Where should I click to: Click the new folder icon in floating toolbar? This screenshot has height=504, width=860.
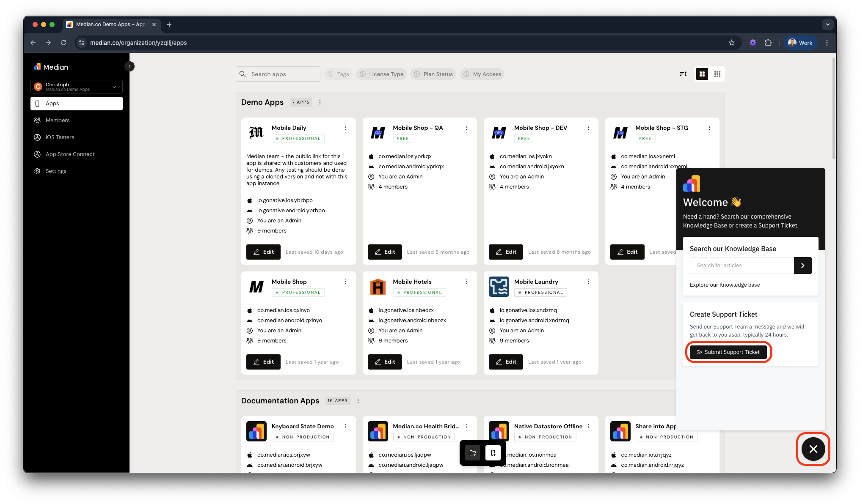pos(473,453)
